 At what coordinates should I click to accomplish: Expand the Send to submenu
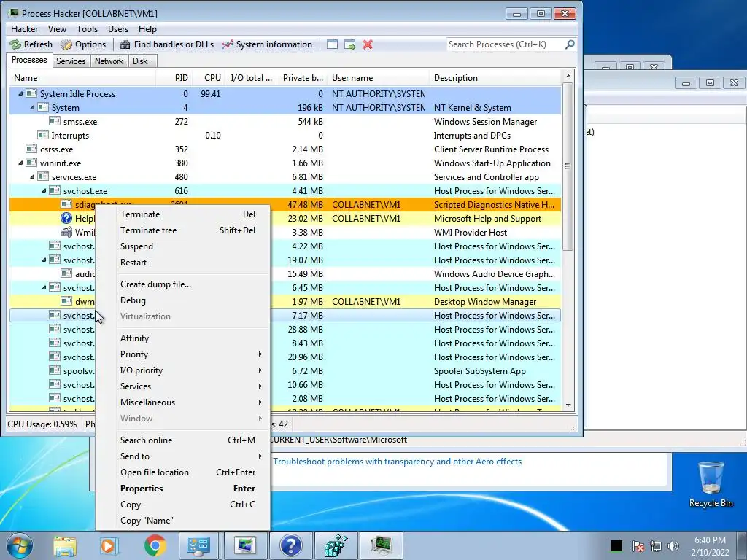tap(260, 456)
